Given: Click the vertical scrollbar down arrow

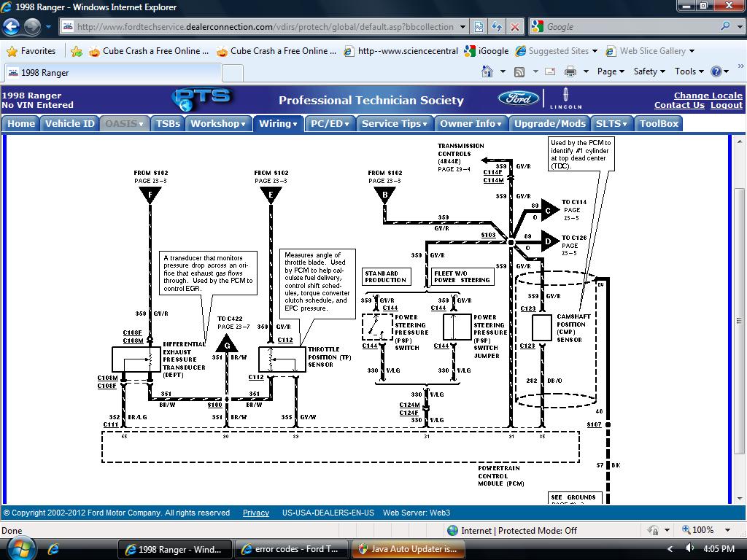Looking at the screenshot, I should click(x=740, y=499).
